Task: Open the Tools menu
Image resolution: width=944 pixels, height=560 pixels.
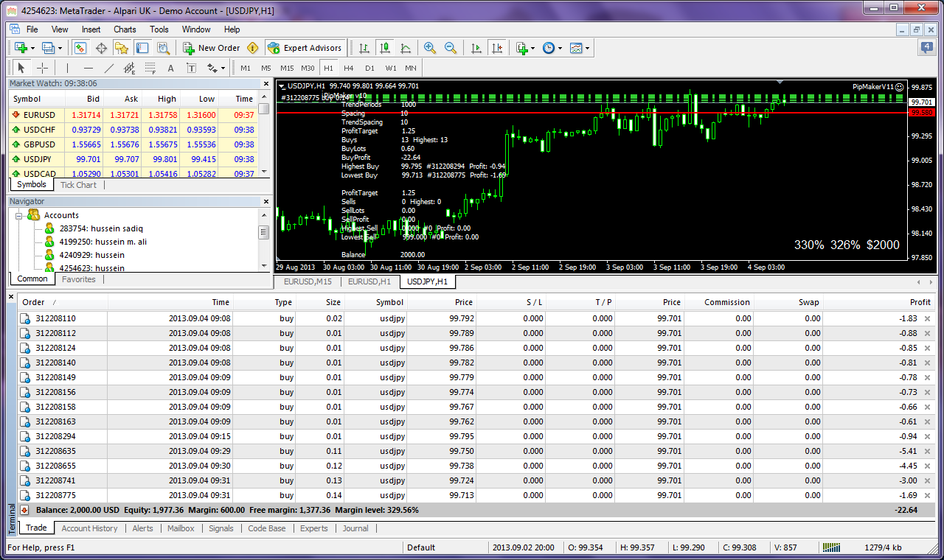Action: click(x=159, y=29)
